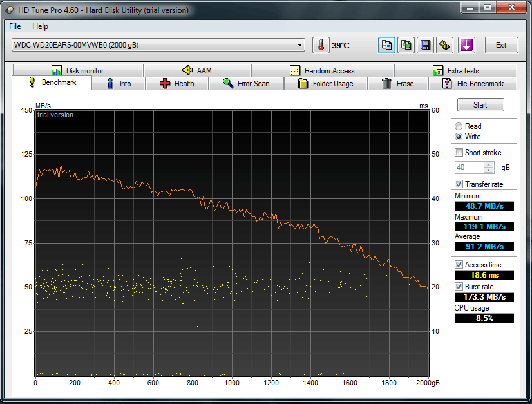Click the floppy disk save icon
532x404 pixels.
(426, 45)
